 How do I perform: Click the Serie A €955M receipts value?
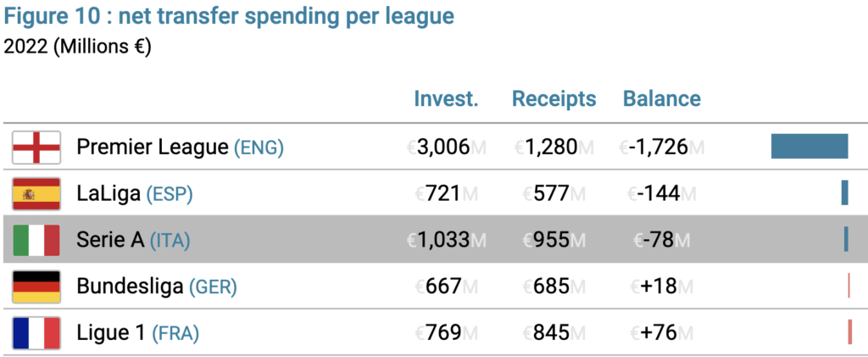click(554, 240)
